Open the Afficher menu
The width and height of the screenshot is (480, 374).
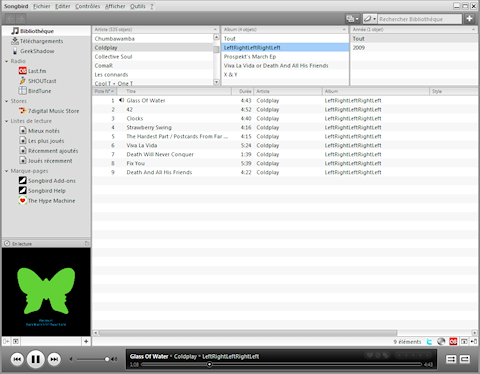[x=115, y=6]
